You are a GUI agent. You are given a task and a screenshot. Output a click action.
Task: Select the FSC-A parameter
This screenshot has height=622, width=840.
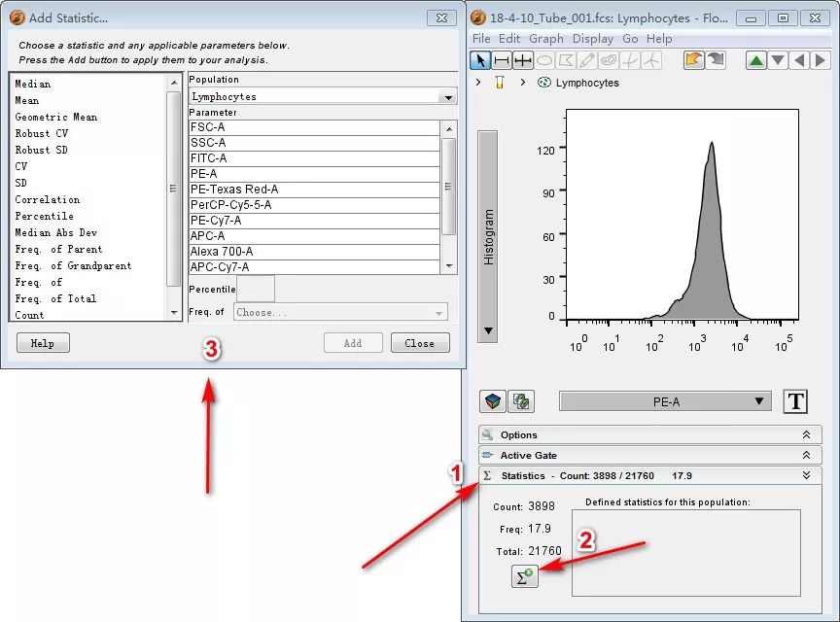(314, 127)
